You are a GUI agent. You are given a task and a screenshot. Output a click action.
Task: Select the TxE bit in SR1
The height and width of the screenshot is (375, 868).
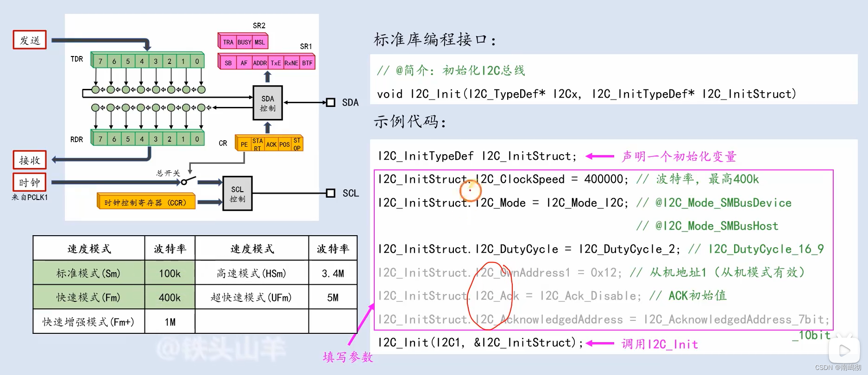click(276, 63)
